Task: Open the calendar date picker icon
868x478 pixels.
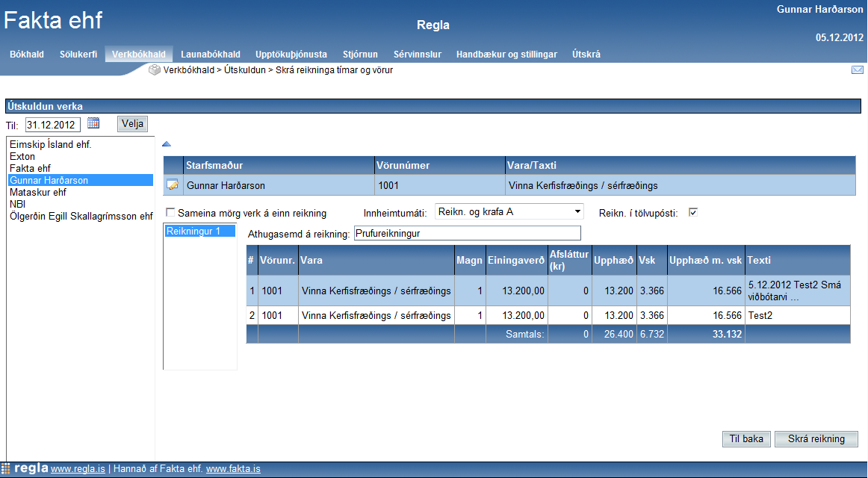Action: click(93, 123)
